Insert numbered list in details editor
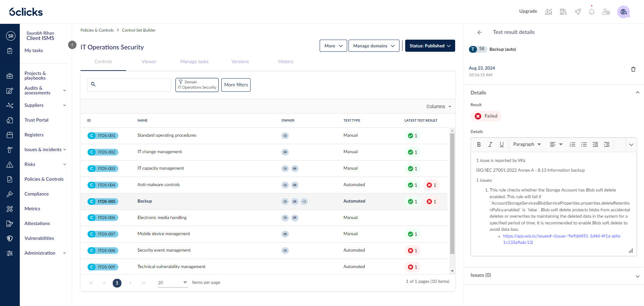644x306 pixels. (x=572, y=144)
